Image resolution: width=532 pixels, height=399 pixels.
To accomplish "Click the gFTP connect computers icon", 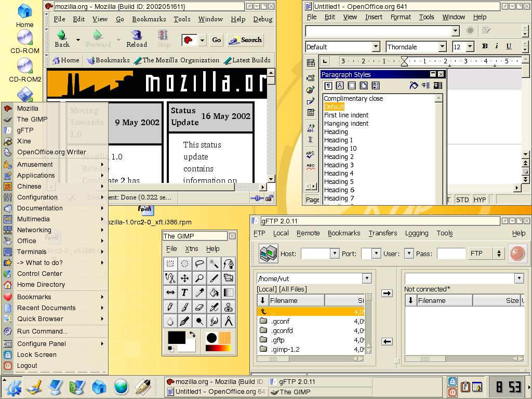I will point(268,254).
